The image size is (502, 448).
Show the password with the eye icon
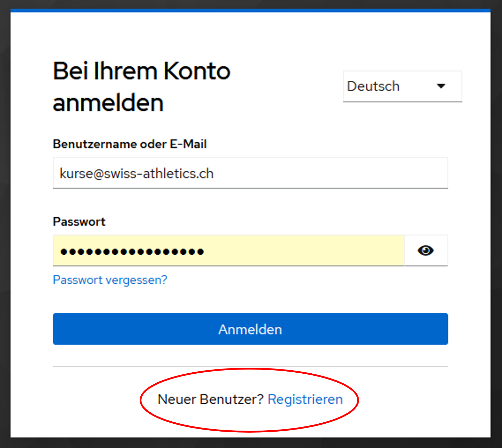click(426, 251)
